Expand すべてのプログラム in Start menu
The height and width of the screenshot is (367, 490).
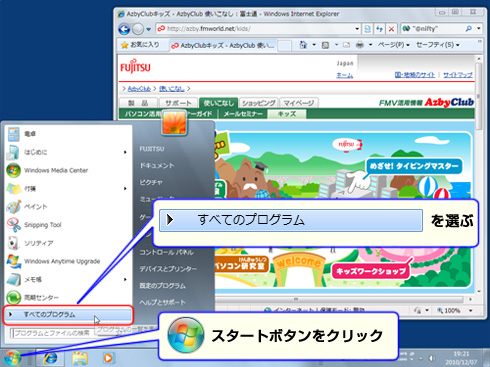[x=68, y=314]
